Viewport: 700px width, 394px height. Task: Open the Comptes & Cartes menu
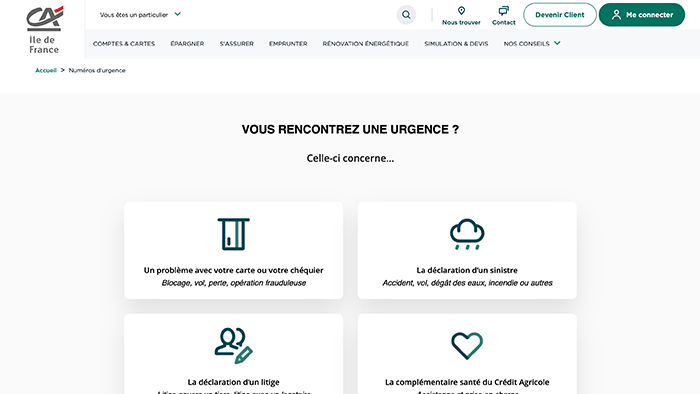124,44
